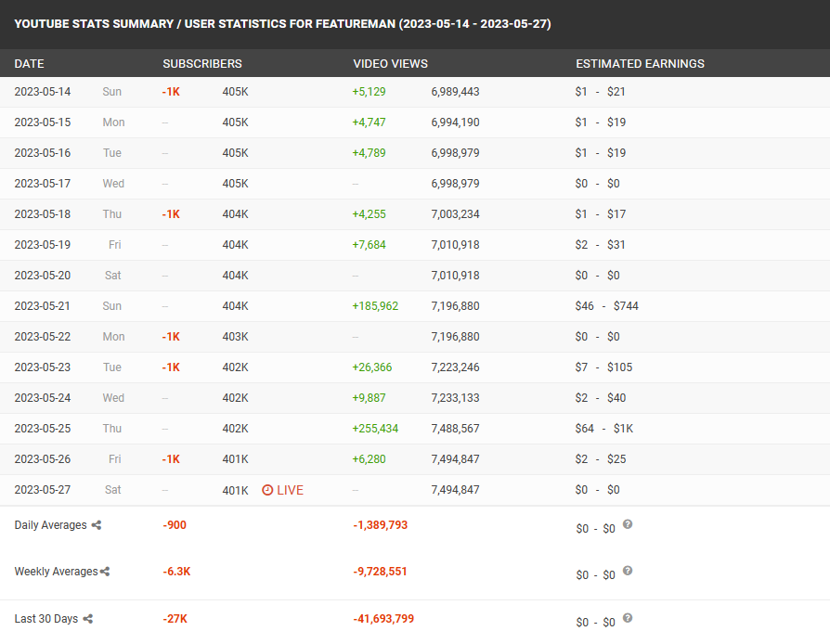830x644 pixels.
Task: Click total views 7,223,246
Action: pos(455,367)
